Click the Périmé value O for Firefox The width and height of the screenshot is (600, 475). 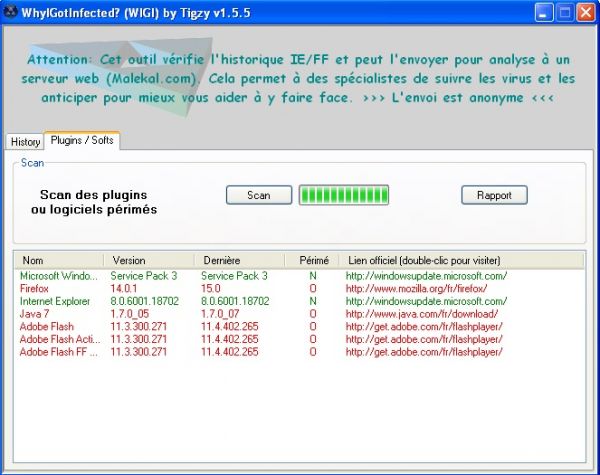point(313,289)
